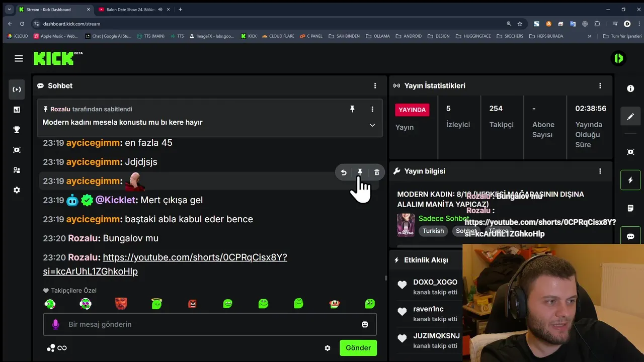Open the trophy achievements icon in left sidebar

coord(17,130)
